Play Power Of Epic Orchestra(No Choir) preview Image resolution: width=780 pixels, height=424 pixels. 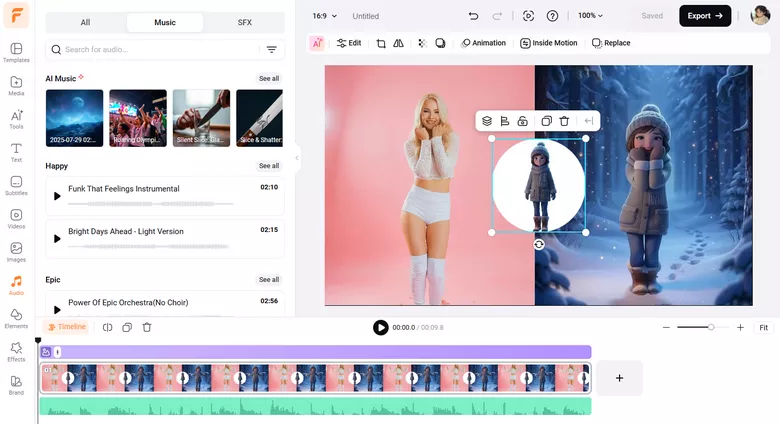[x=57, y=310]
